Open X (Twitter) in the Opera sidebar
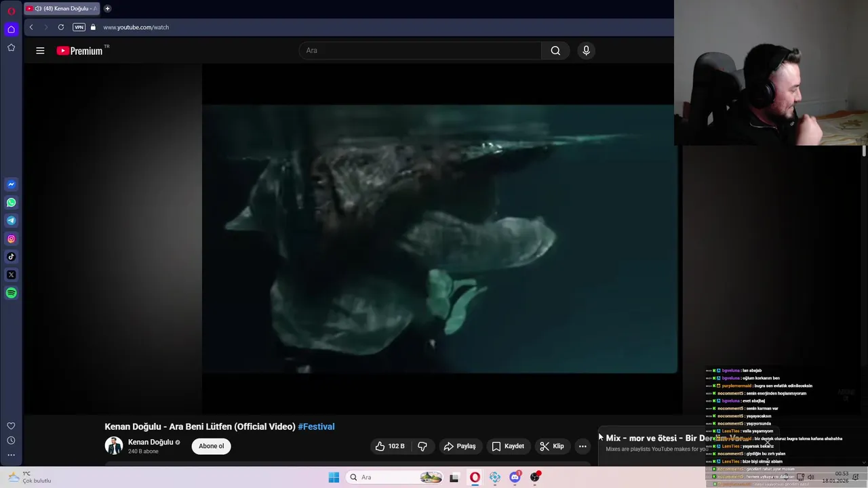The height and width of the screenshot is (488, 868). 11,274
